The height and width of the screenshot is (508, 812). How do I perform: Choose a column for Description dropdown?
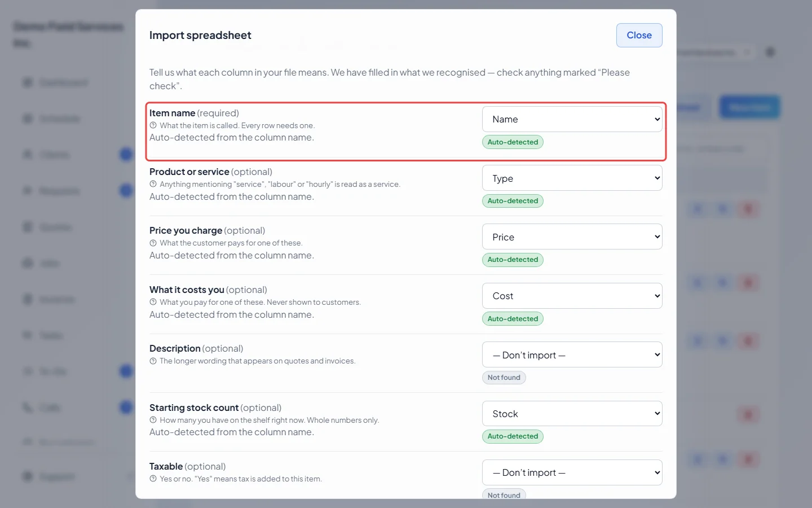(x=572, y=355)
